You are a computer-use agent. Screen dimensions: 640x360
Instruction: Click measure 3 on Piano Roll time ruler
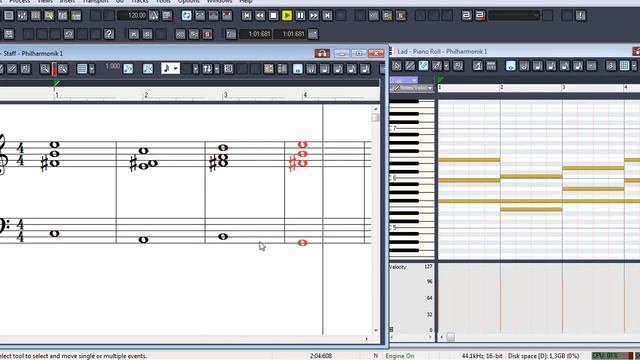(x=564, y=87)
